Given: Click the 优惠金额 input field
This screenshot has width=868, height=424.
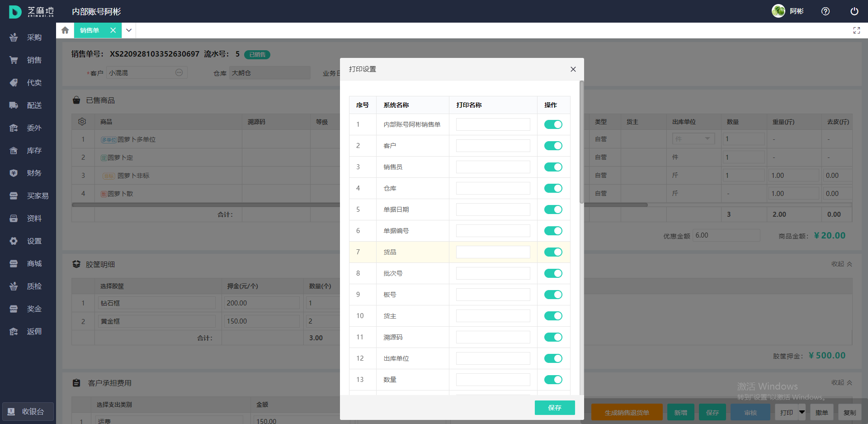Looking at the screenshot, I should coord(726,235).
